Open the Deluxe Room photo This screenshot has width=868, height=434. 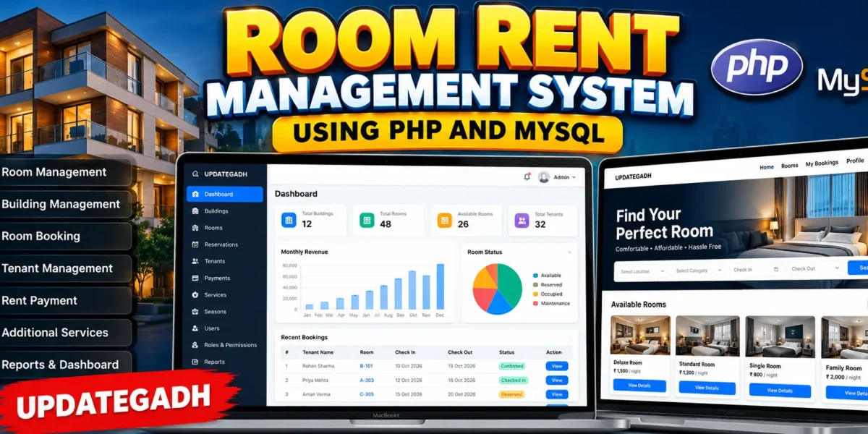pos(640,335)
